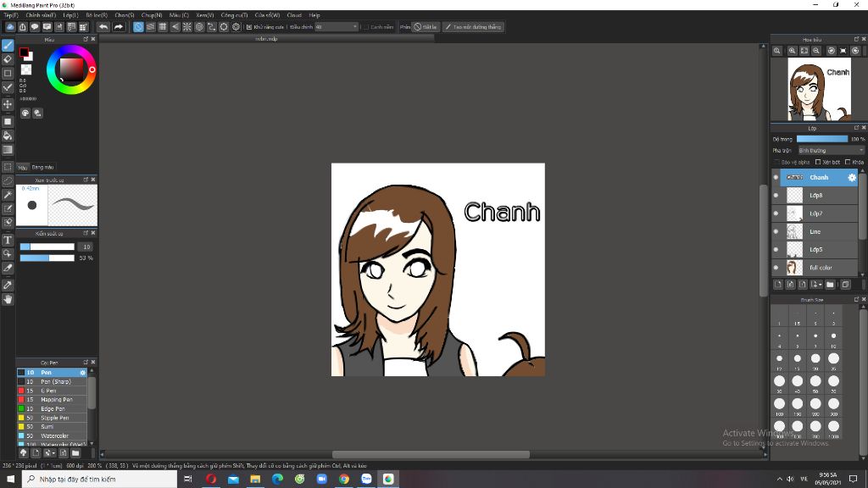Click the Windows taskbar search box

[100, 480]
